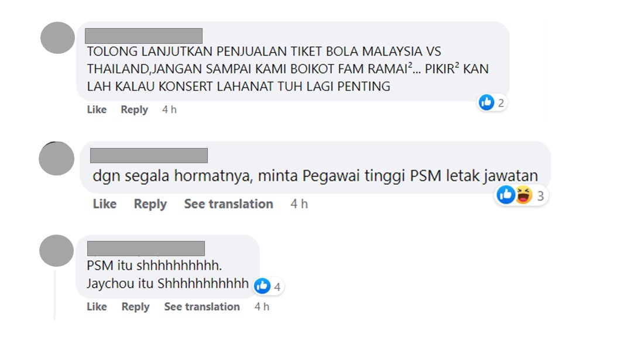
Task: Click thumbs-up reaction icon on first comment
Action: [x=487, y=102]
